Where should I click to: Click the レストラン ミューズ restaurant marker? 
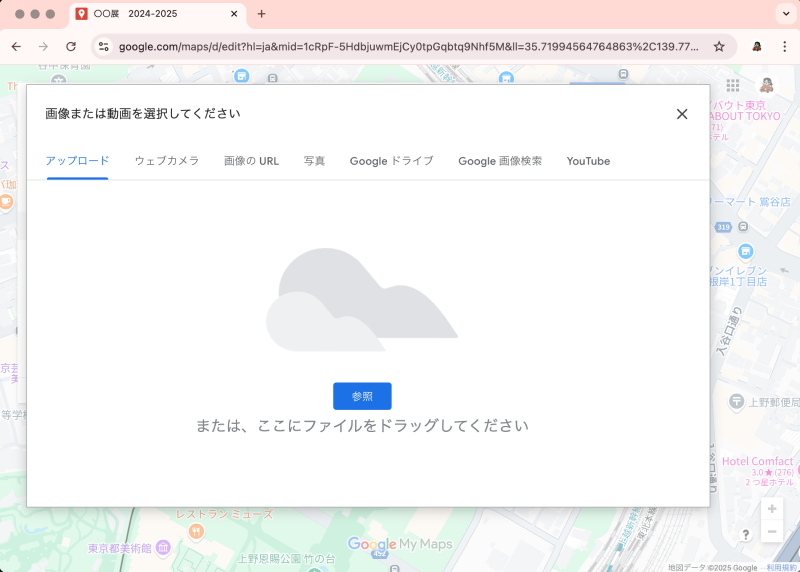point(196,532)
